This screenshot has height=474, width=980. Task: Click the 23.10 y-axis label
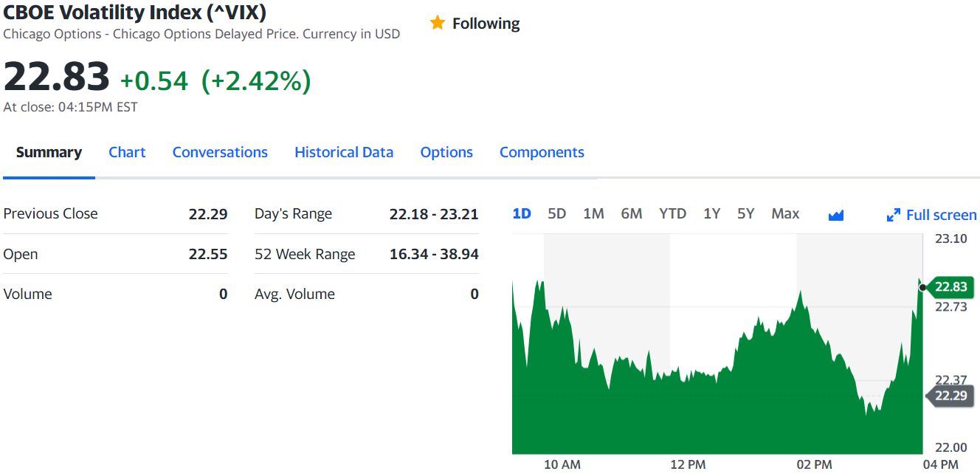(x=950, y=238)
